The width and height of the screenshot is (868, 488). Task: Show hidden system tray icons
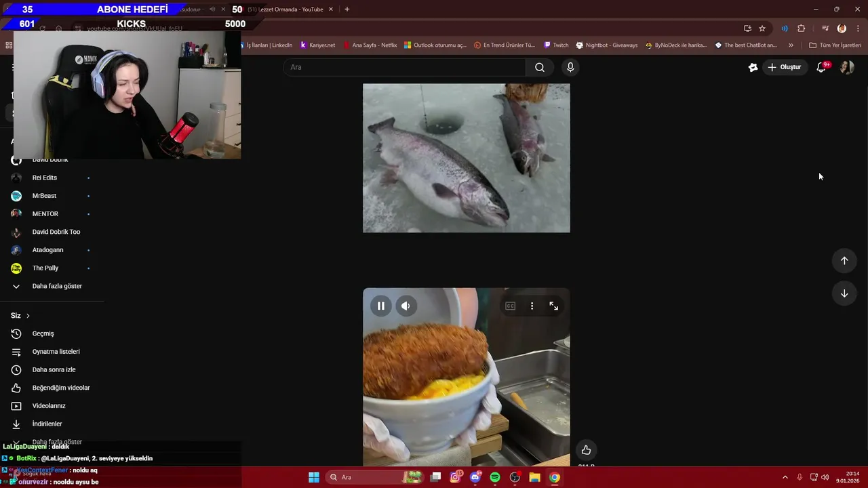tap(785, 477)
